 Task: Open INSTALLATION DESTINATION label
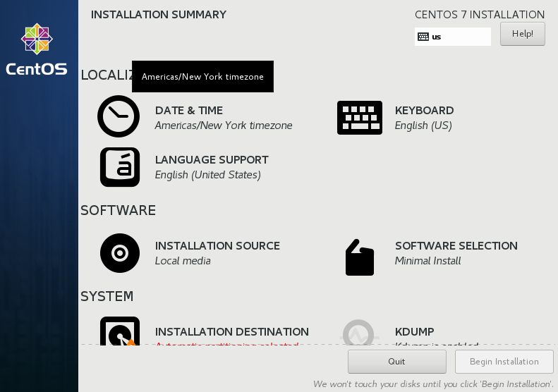point(232,331)
